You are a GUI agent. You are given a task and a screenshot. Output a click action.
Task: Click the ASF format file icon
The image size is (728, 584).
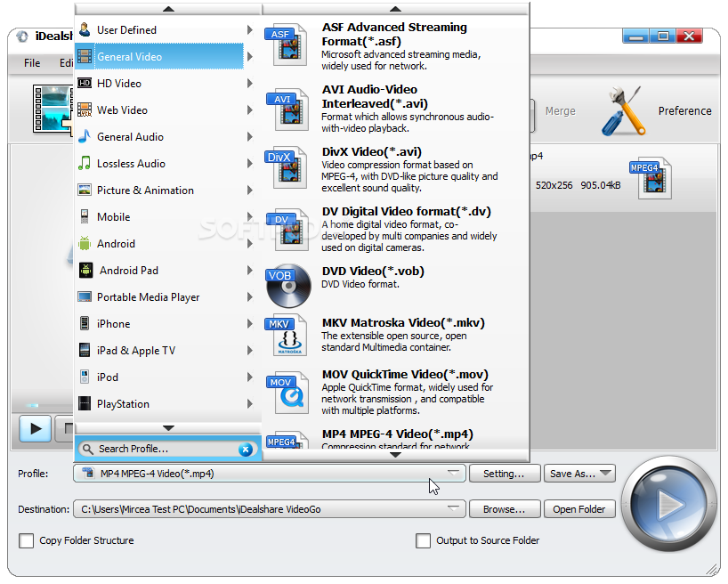coord(287,45)
